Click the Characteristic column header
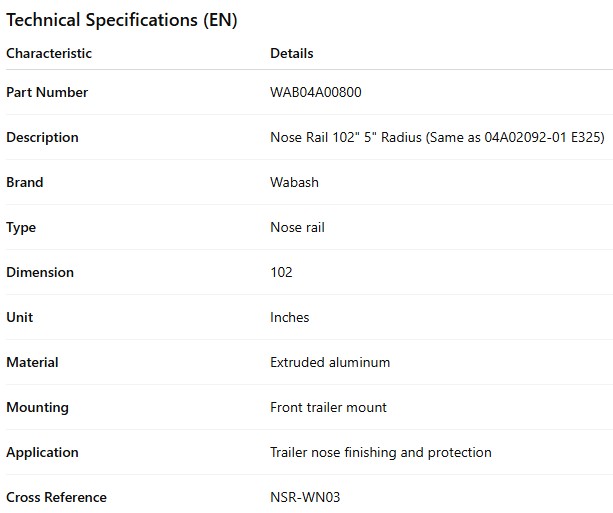613x513 pixels. click(49, 53)
